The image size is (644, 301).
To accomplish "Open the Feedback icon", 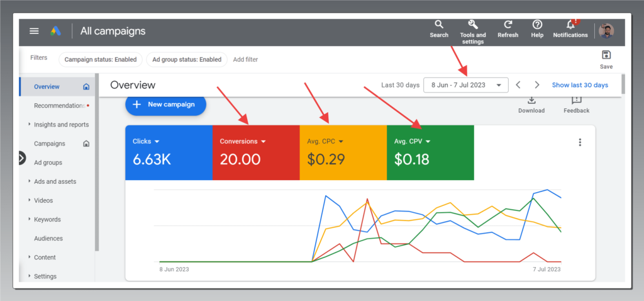I will [x=576, y=101].
